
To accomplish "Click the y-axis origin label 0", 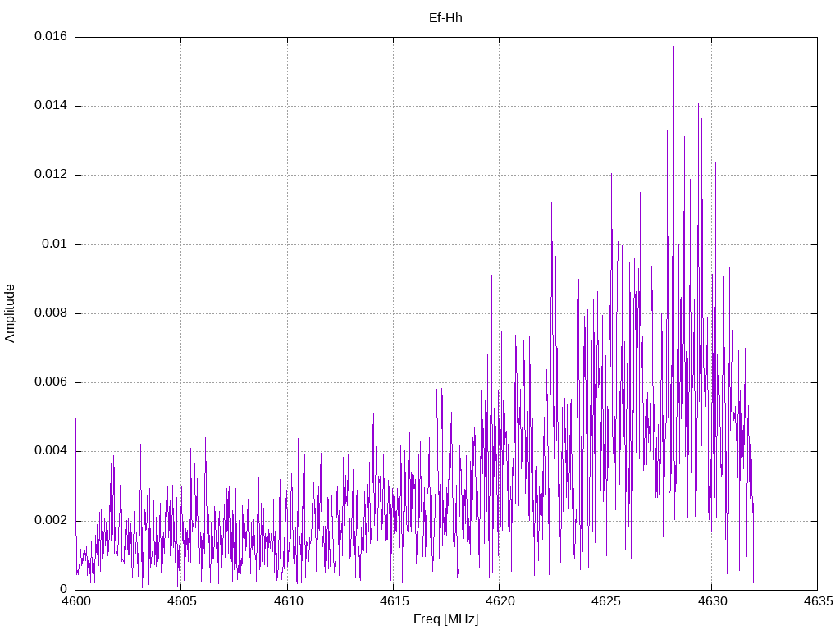I will click(64, 589).
